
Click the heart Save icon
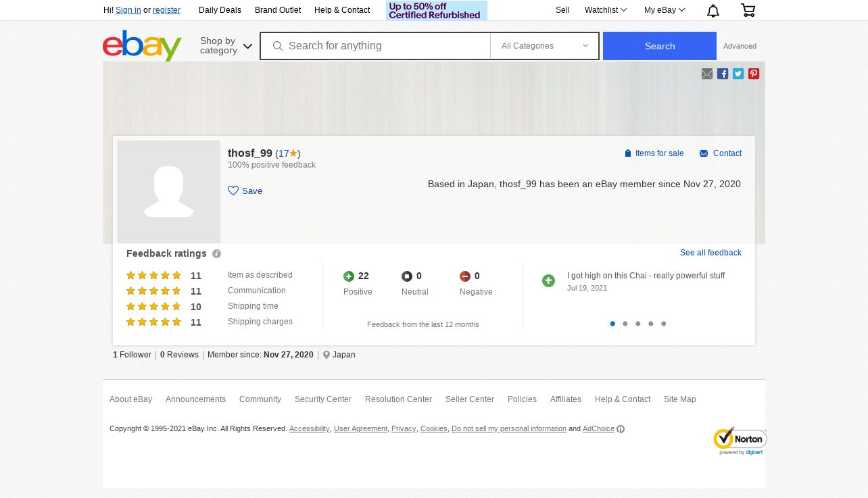[x=233, y=191]
